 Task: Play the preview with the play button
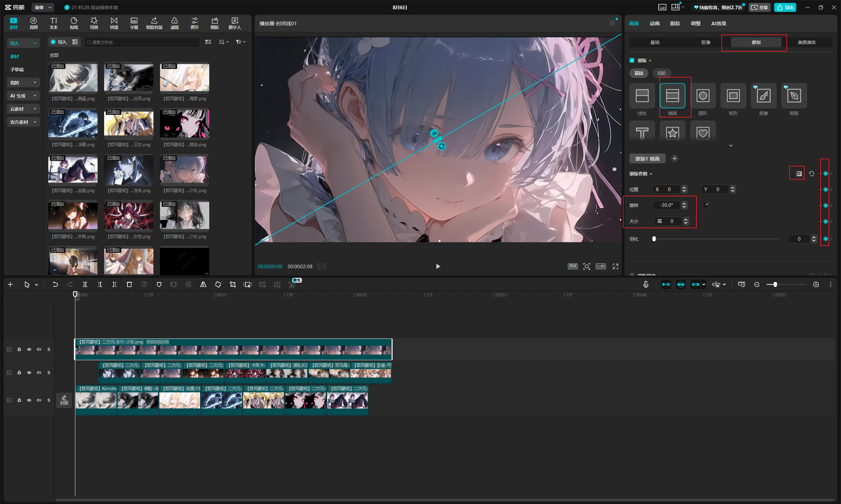(x=438, y=266)
